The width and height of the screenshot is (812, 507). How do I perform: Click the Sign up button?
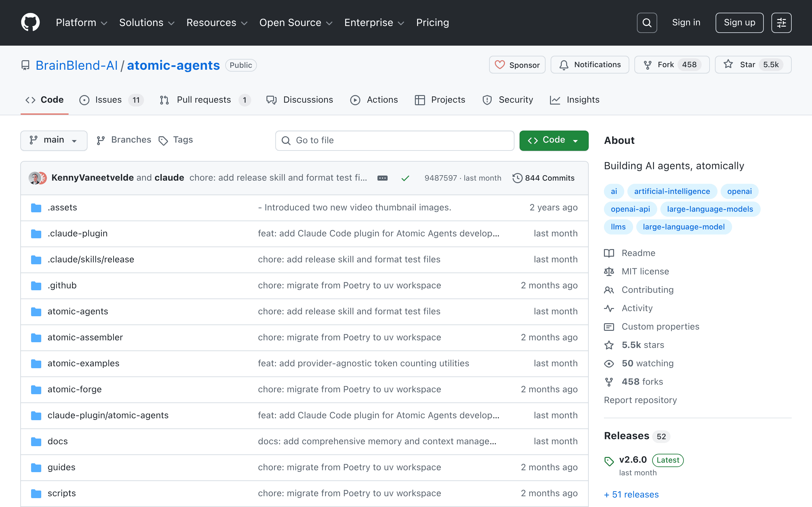coord(739,23)
